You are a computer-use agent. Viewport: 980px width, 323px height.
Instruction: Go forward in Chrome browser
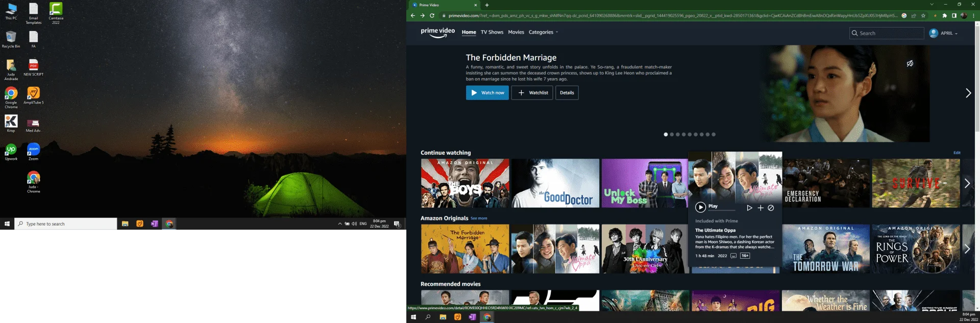coord(422,16)
